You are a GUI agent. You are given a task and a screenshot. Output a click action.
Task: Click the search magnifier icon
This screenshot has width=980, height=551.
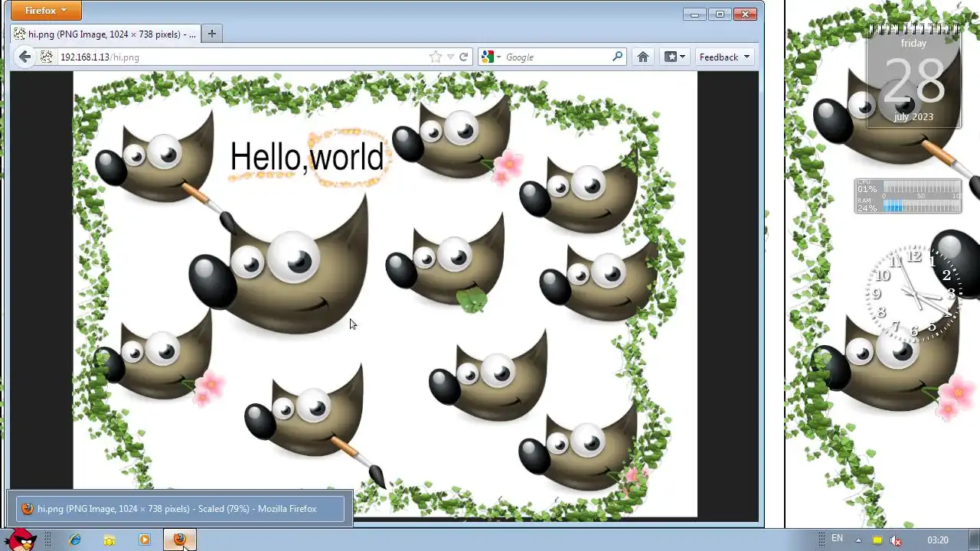coord(618,57)
